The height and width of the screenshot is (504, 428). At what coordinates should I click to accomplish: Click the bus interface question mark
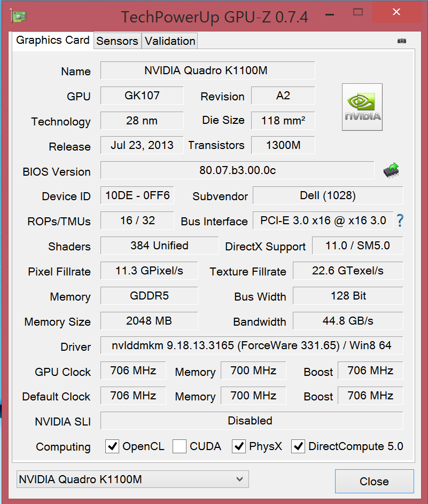coord(399,220)
